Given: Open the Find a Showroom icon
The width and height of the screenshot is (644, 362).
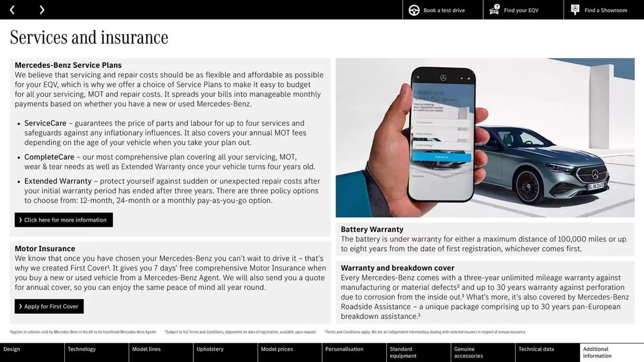Looking at the screenshot, I should tap(576, 10).
